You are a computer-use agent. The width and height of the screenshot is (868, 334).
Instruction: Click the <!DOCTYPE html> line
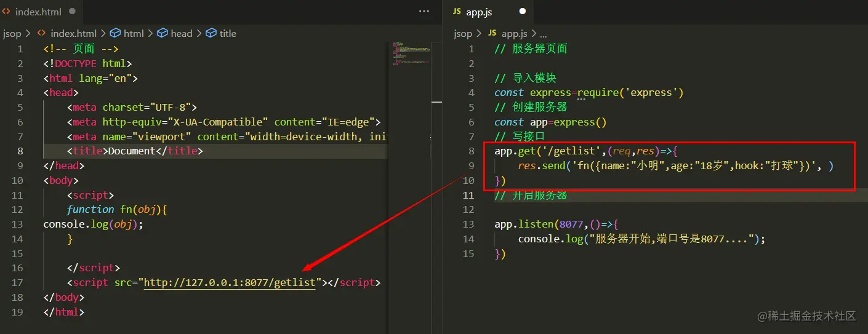point(87,63)
